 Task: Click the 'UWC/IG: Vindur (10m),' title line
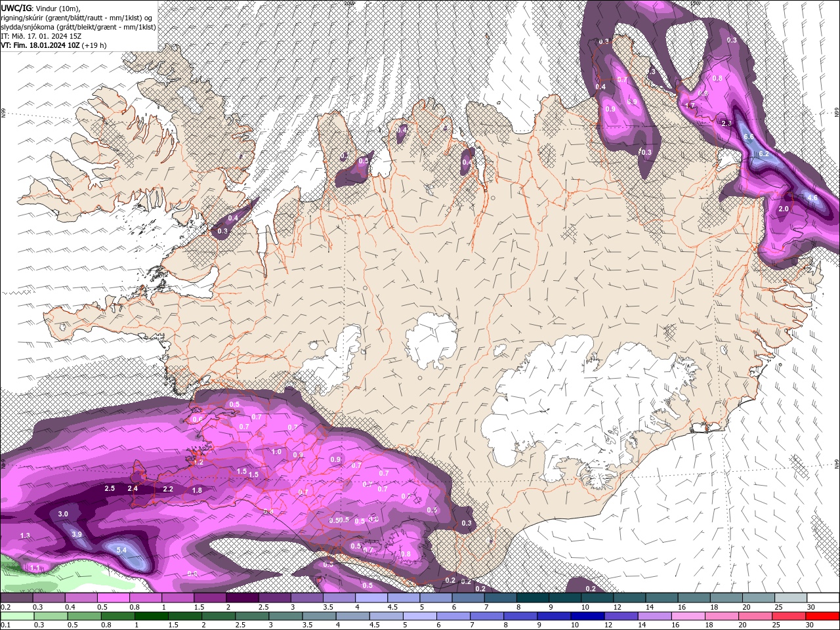41,8
